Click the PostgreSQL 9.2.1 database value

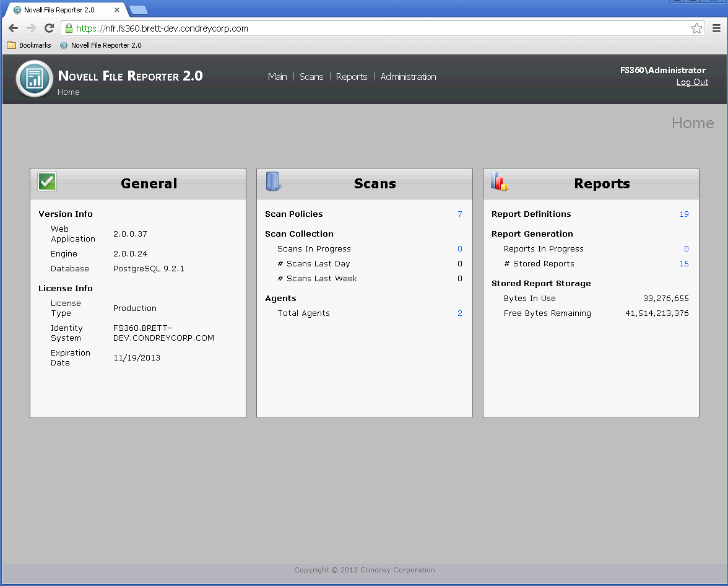tap(149, 269)
